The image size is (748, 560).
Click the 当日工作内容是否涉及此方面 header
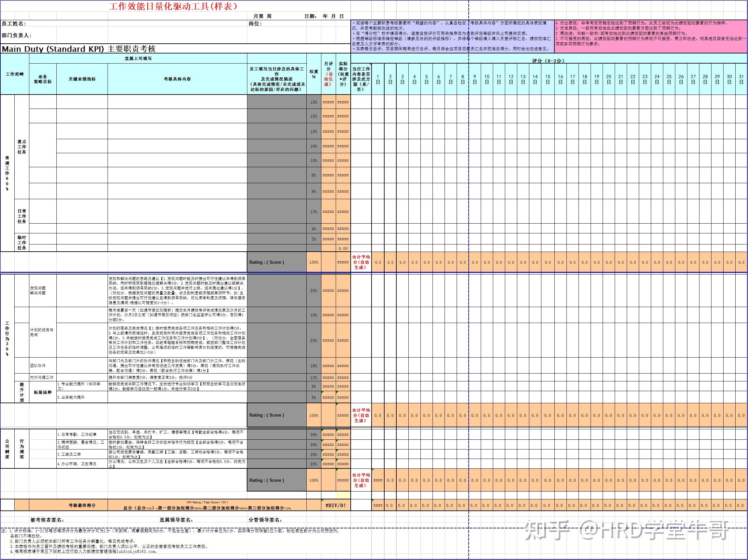pyautogui.click(x=361, y=79)
